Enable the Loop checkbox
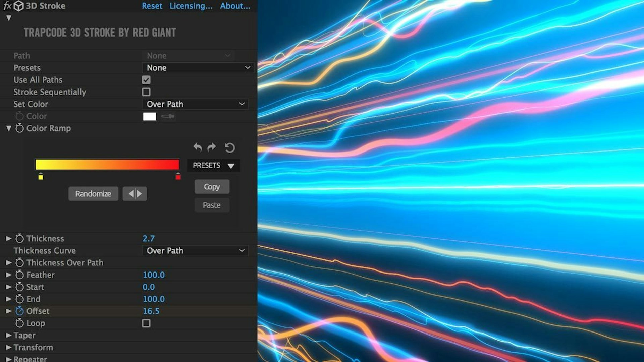 146,323
